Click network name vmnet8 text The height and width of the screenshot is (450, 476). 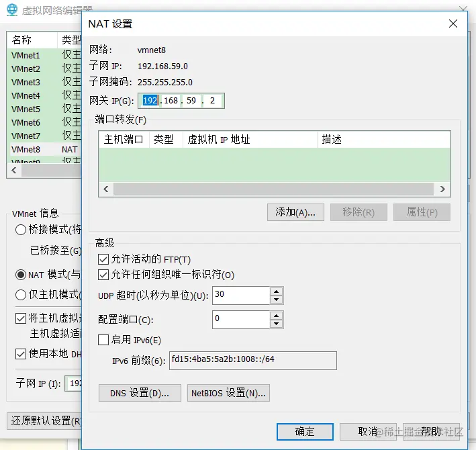pos(152,50)
